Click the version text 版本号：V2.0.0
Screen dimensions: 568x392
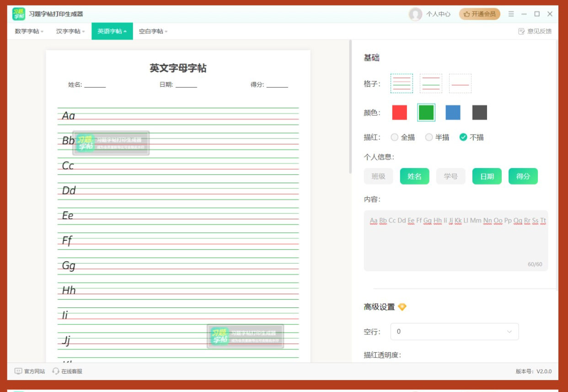click(534, 371)
